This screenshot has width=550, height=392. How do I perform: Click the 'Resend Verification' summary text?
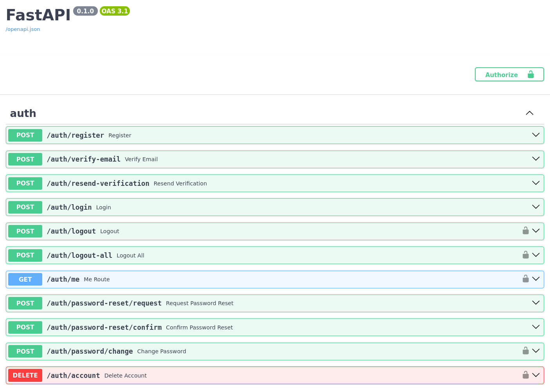(180, 183)
